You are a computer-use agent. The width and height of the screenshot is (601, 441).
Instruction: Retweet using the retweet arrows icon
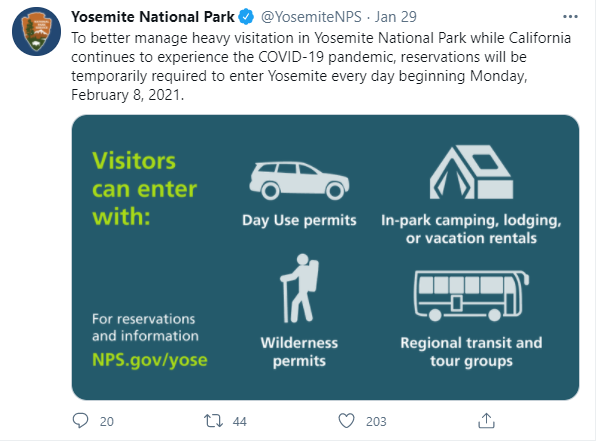pyautogui.click(x=213, y=421)
